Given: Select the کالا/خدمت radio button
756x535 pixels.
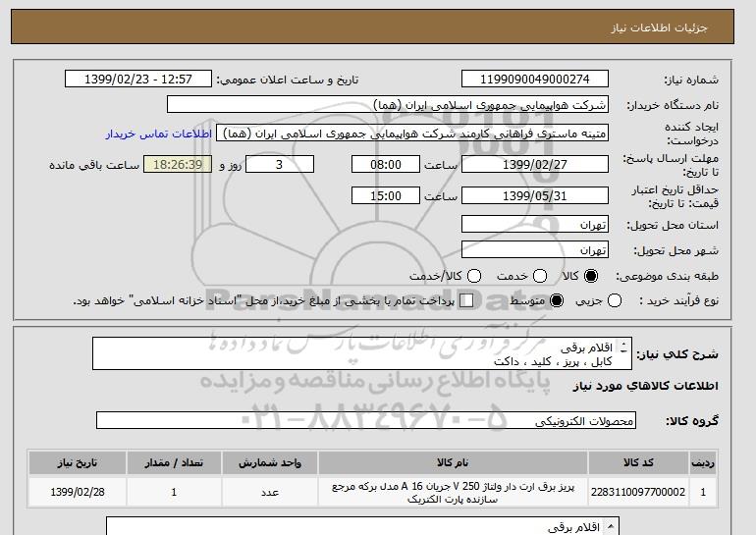Looking at the screenshot, I should 474,276.
